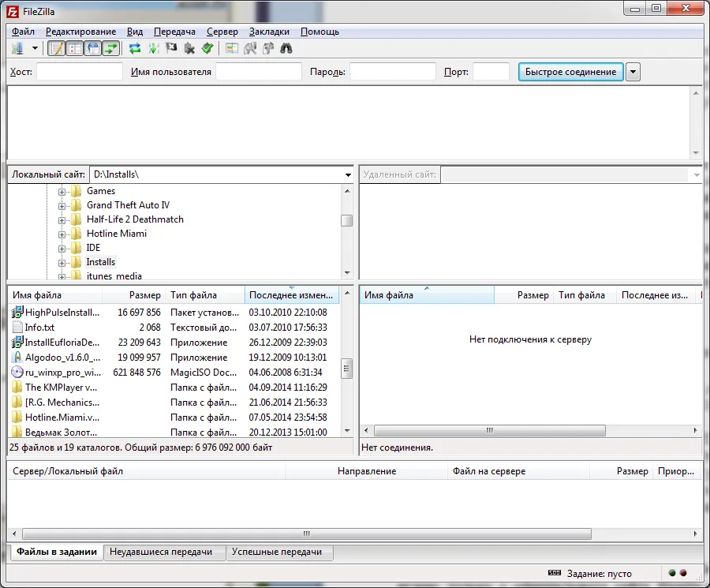This screenshot has height=588, width=710.
Task: Open quick connect history dropdown arrow
Action: click(633, 72)
